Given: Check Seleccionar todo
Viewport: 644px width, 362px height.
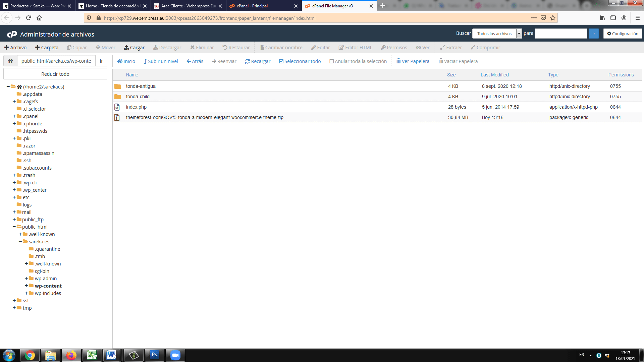Looking at the screenshot, I should click(x=300, y=61).
